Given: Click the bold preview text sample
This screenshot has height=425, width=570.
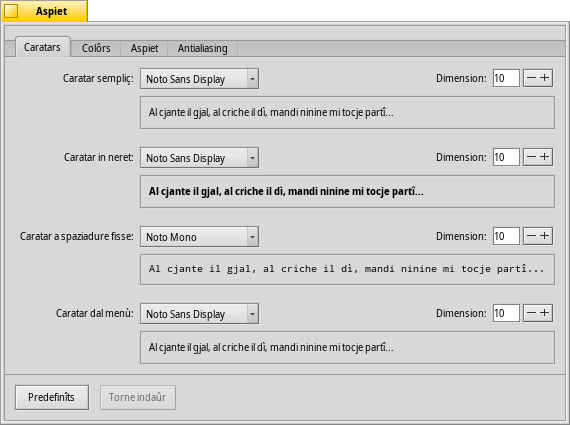Looking at the screenshot, I should pos(286,191).
